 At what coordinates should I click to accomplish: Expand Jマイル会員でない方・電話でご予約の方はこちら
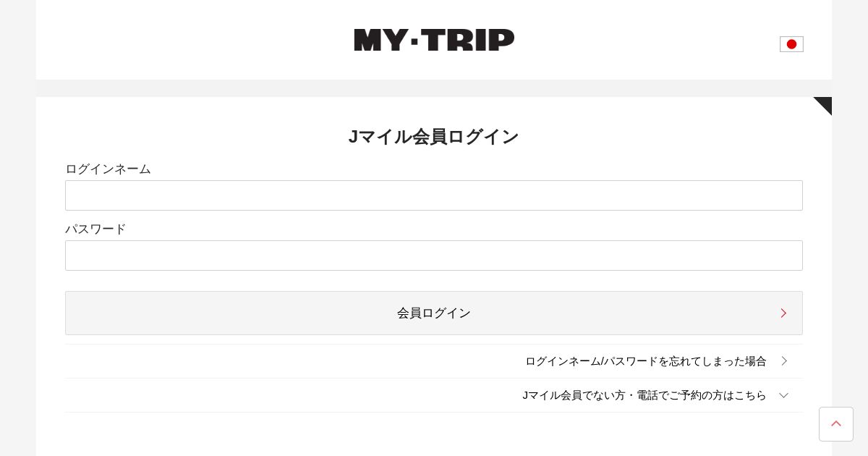click(x=644, y=395)
